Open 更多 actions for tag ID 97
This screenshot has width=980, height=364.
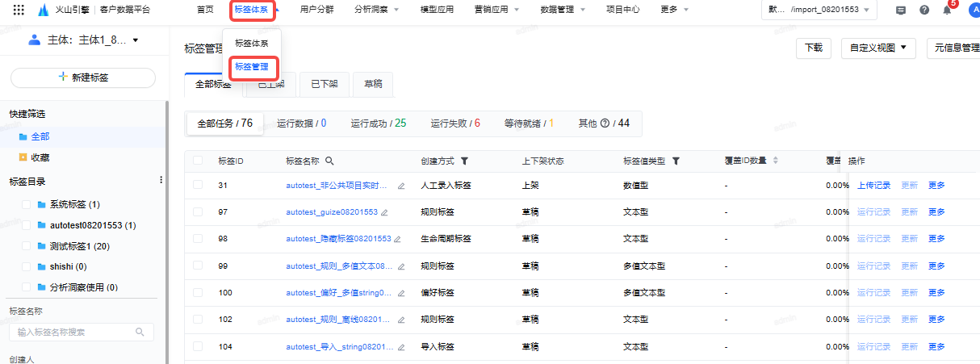coord(936,212)
